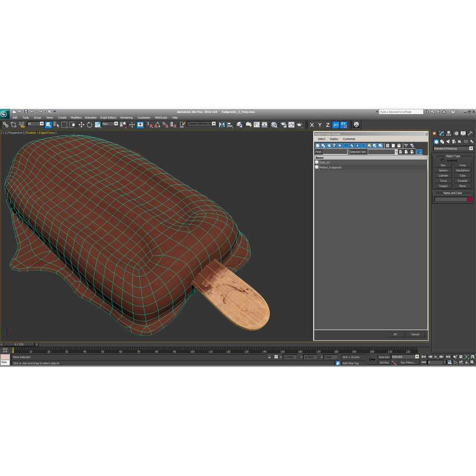This screenshot has height=476, width=476.
Task: Open the Select by Name tool
Action: tap(56, 125)
